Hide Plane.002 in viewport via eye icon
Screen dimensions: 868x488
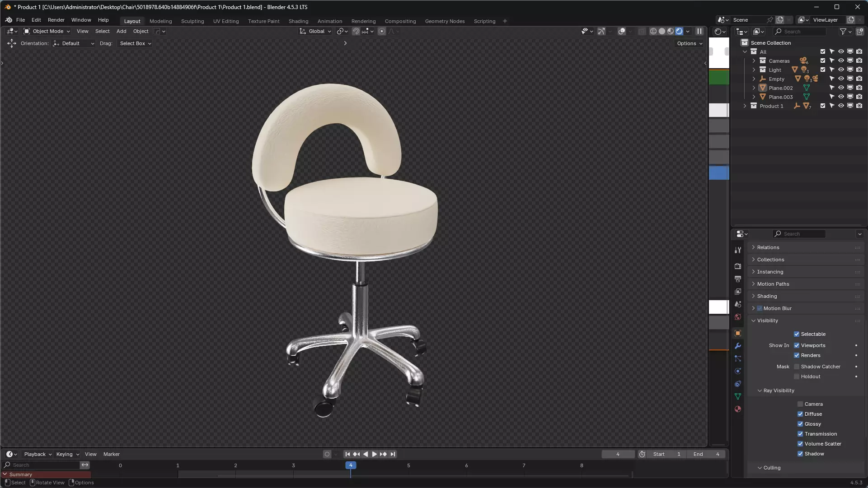point(841,88)
